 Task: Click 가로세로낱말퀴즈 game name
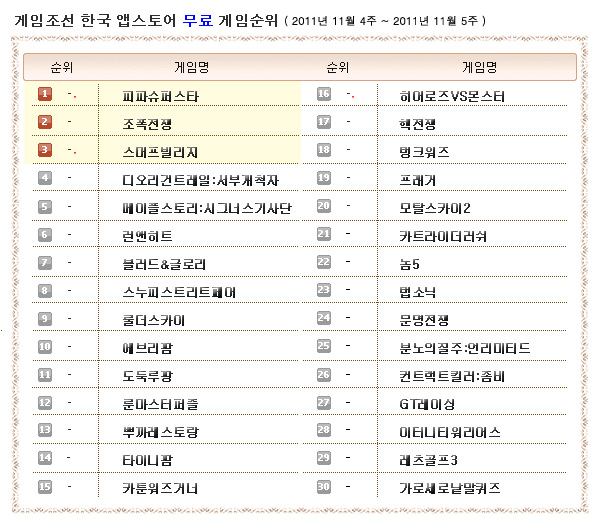[450, 489]
